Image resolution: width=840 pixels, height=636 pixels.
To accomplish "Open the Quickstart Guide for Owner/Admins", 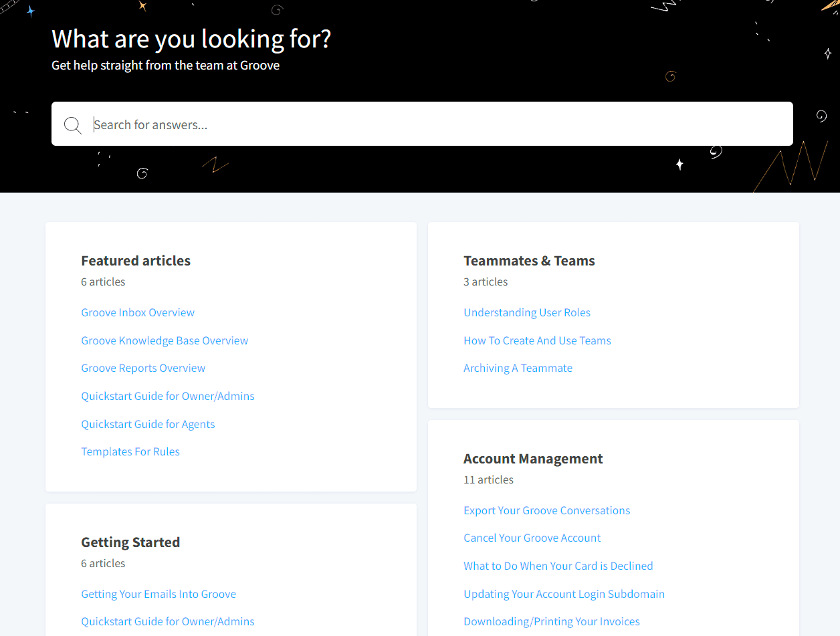I will 167,396.
